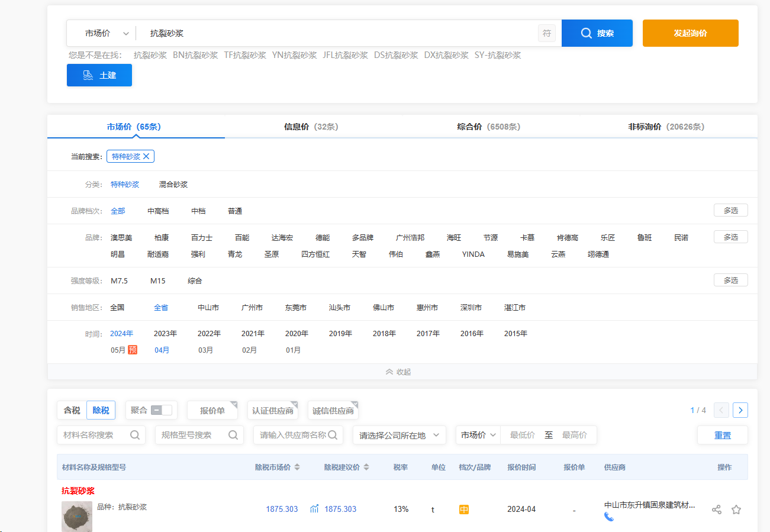Toggle the 聚合 switch
This screenshot has width=770, height=532.
(x=161, y=410)
